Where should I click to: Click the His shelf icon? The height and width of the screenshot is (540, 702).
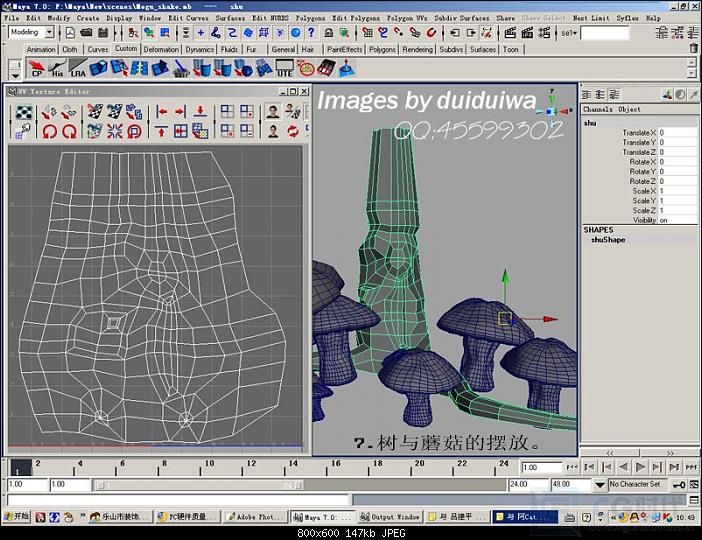56,68
